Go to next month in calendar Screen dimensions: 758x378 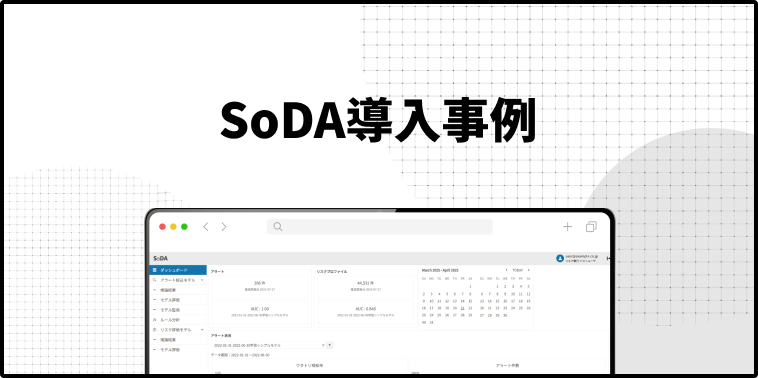click(528, 270)
